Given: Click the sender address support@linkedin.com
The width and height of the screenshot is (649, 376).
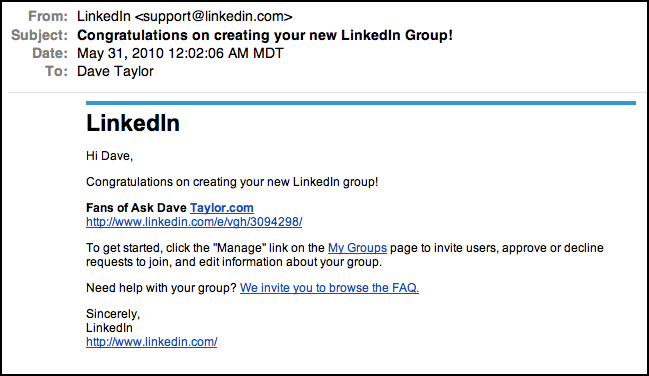Looking at the screenshot, I should click(214, 17).
